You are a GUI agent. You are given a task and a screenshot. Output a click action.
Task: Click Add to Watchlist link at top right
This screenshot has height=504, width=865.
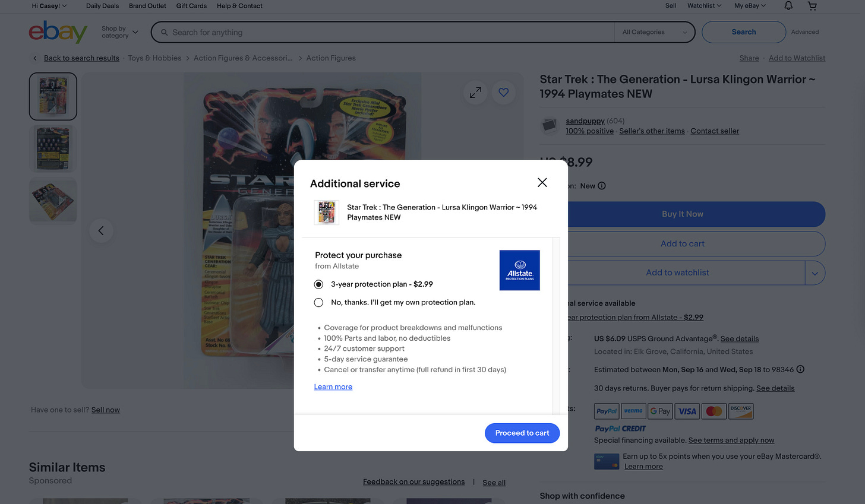pyautogui.click(x=797, y=58)
